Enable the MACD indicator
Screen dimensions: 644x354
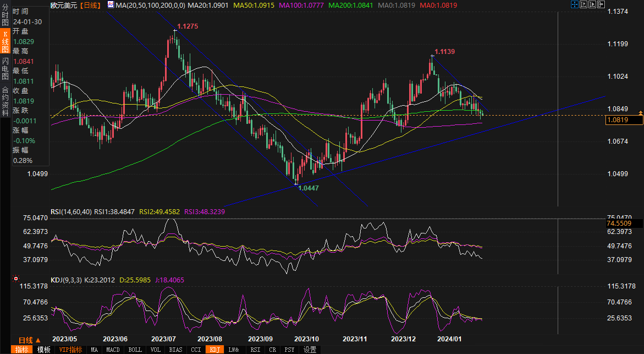click(x=113, y=350)
